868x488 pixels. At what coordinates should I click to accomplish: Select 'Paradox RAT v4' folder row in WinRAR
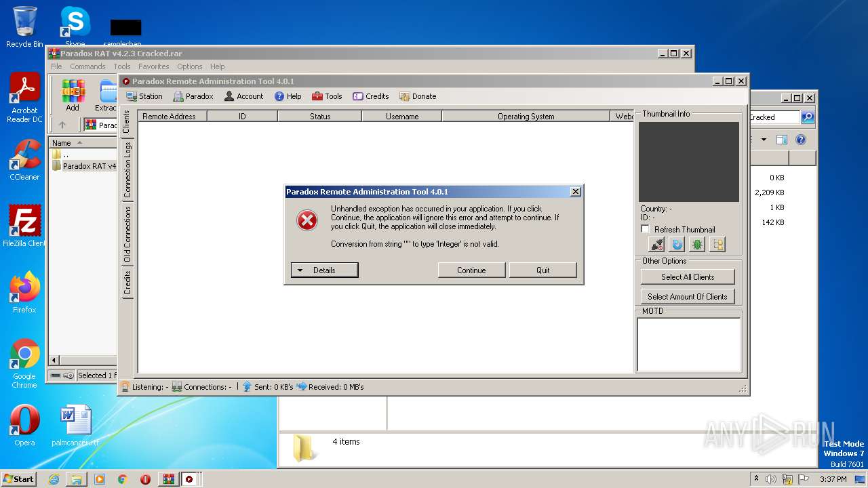coord(83,166)
